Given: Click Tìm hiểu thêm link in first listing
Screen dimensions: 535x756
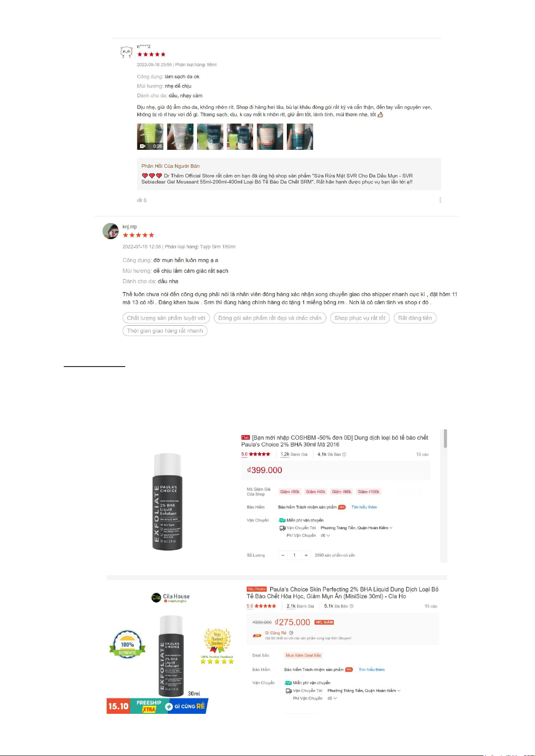Looking at the screenshot, I should pyautogui.click(x=364, y=507).
